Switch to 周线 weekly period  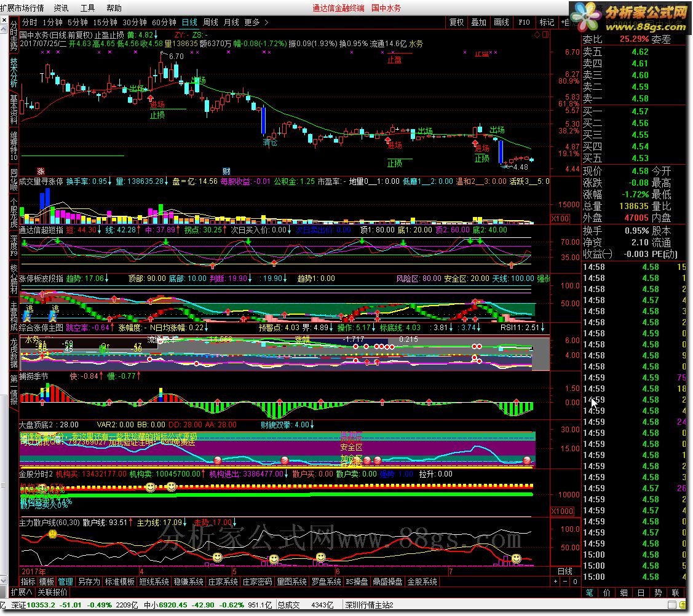click(211, 22)
